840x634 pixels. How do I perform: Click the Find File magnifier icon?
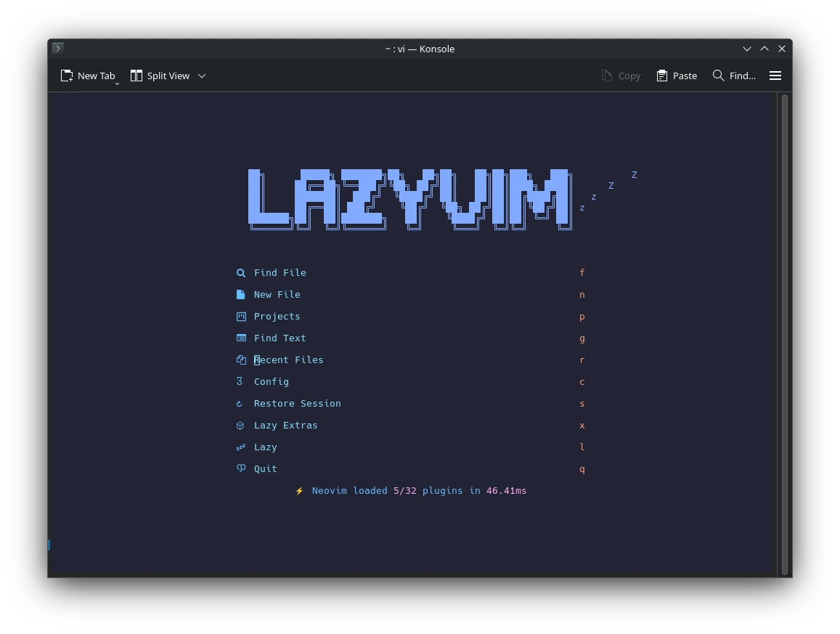tap(241, 273)
